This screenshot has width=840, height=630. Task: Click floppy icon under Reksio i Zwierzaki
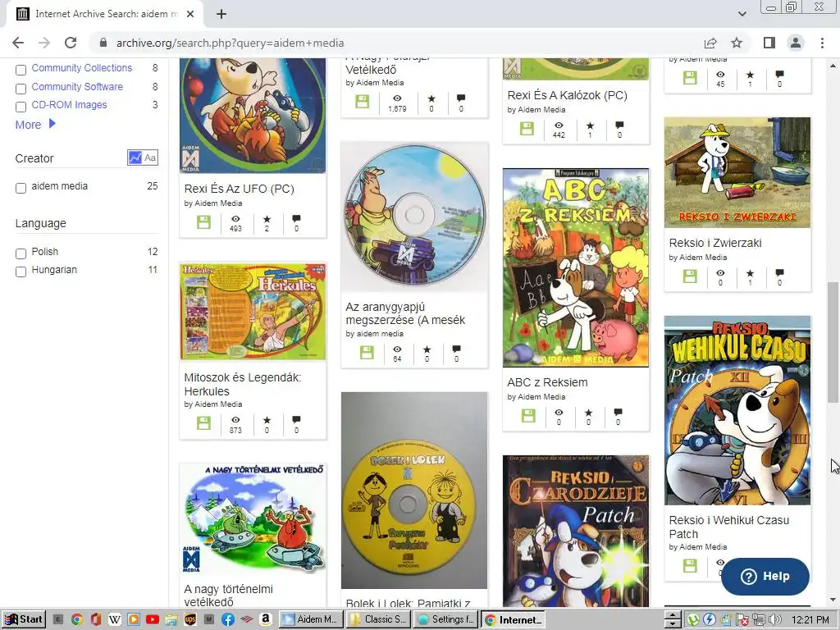click(690, 276)
